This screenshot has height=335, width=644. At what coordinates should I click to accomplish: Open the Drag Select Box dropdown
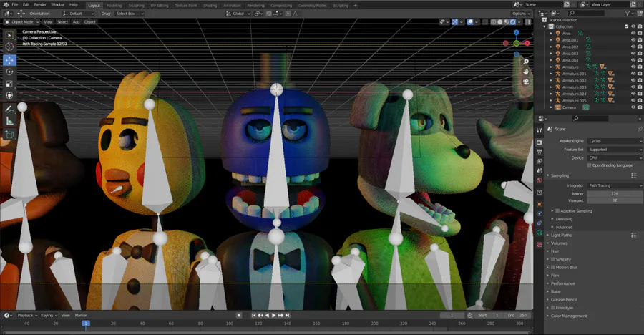[x=130, y=14]
